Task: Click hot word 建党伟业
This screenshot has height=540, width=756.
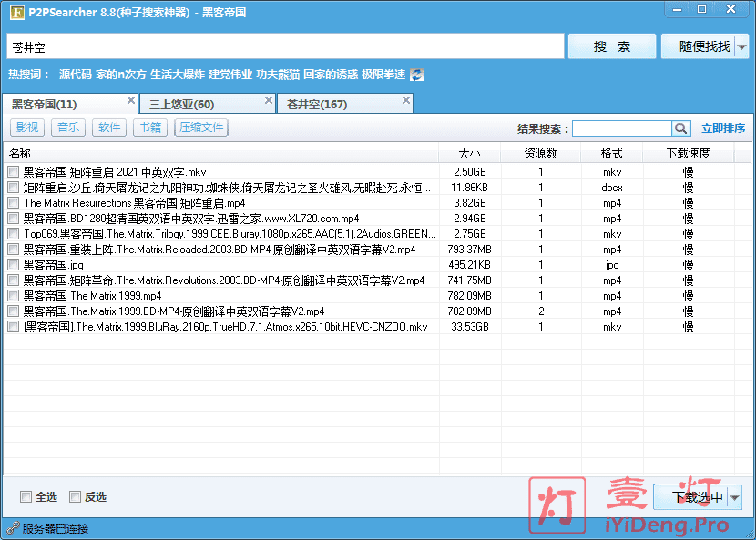Action: point(230,75)
